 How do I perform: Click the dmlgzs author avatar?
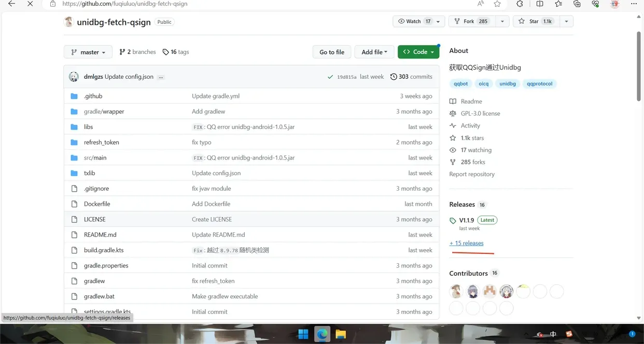pos(74,77)
